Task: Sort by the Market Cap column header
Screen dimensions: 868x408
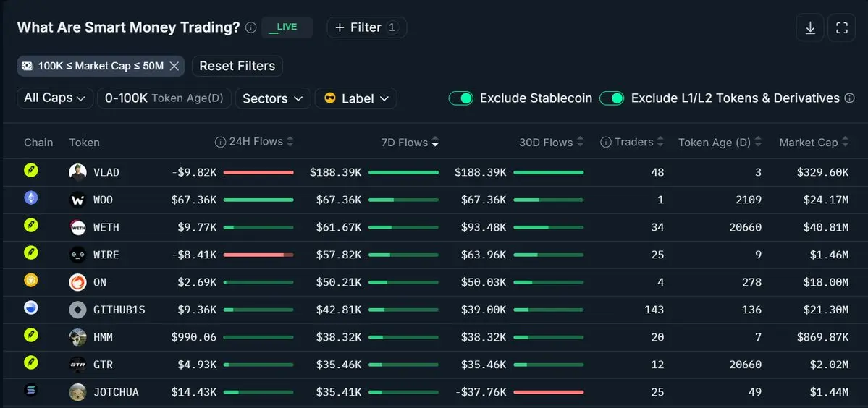Action: [x=814, y=142]
